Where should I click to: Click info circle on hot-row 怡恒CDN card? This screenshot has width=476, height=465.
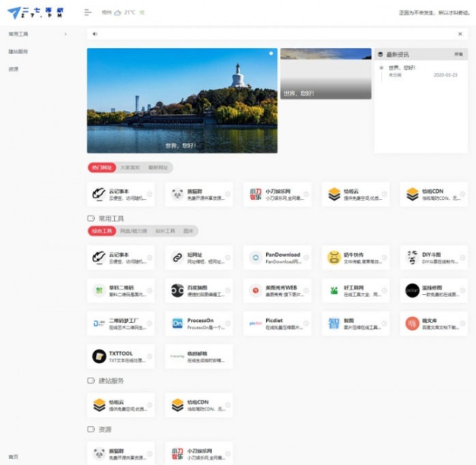pyautogui.click(x=462, y=194)
